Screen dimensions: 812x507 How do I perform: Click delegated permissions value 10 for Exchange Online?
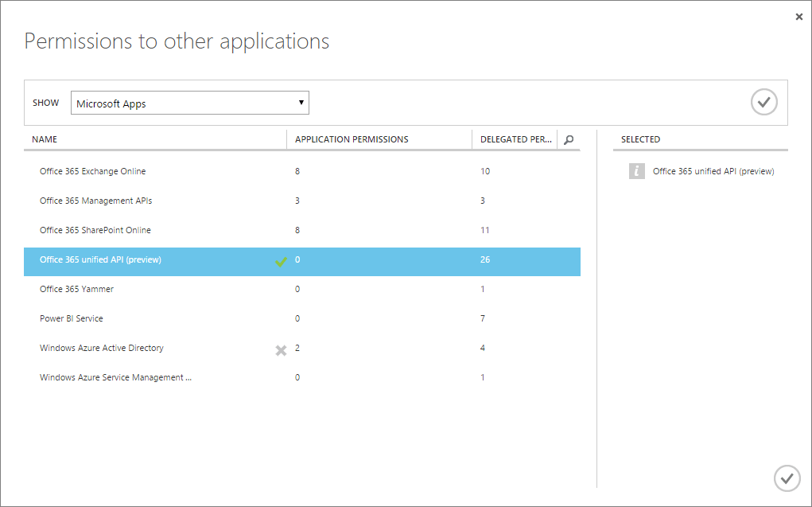(x=484, y=171)
